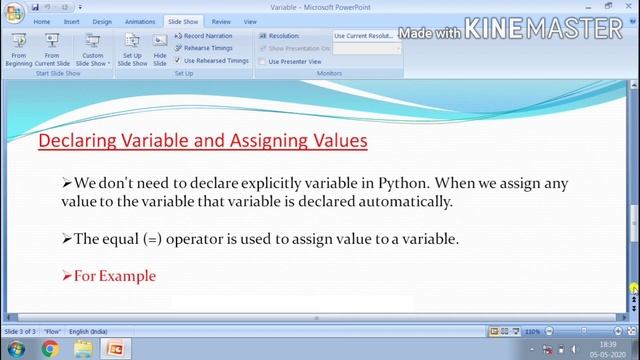Show hidden system tray icons arrow
This screenshot has width=640, height=360.
click(x=532, y=349)
